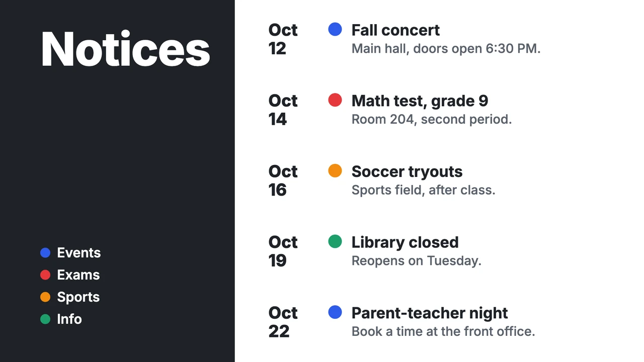This screenshot has width=644, height=362.
Task: Click the red dot beside Math test
Action: pyautogui.click(x=335, y=100)
